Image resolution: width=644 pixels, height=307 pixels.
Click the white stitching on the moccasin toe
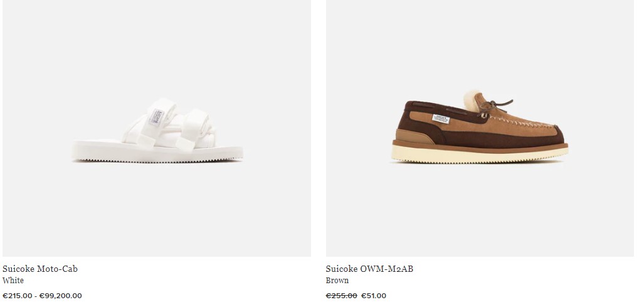(522, 122)
